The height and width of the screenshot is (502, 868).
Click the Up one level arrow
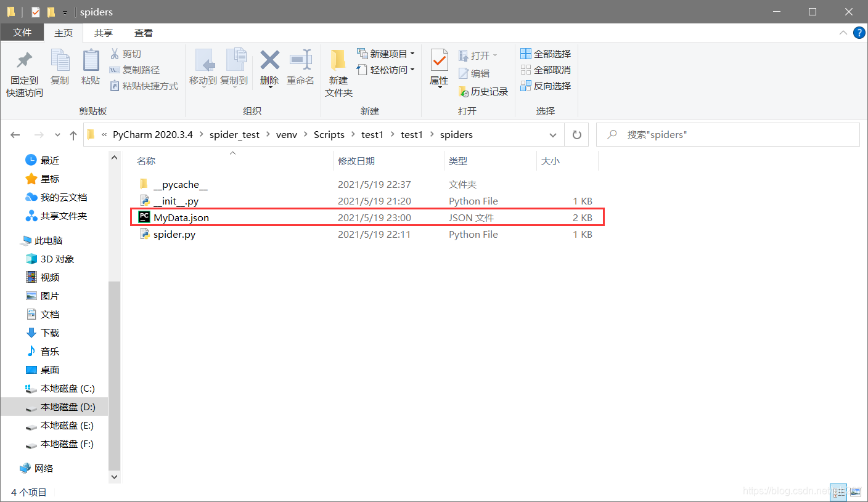tap(73, 135)
